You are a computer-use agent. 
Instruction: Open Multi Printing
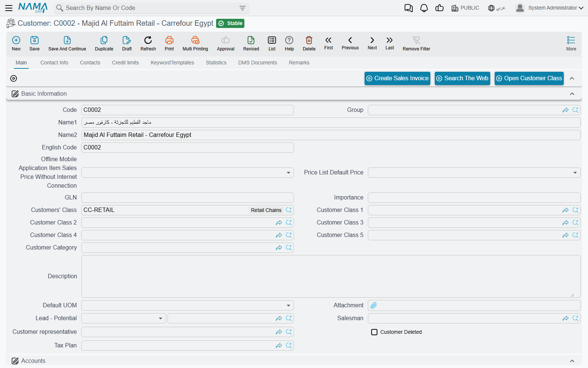(195, 43)
